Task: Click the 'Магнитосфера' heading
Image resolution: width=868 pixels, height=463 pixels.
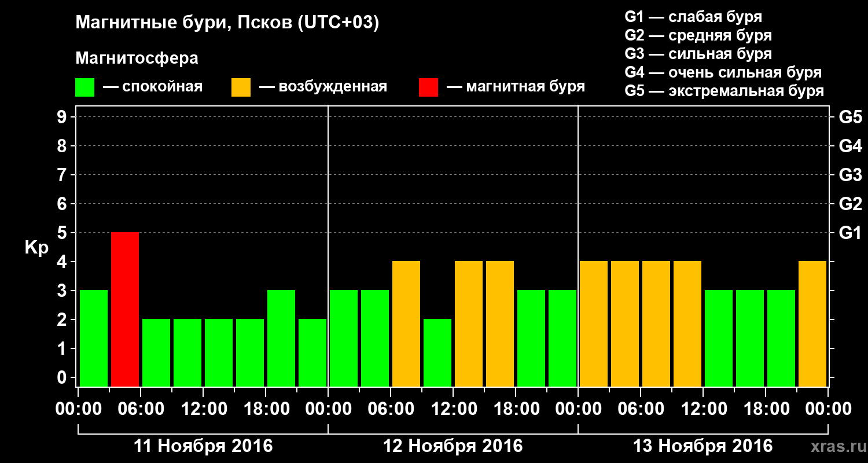Action: pyautogui.click(x=137, y=58)
